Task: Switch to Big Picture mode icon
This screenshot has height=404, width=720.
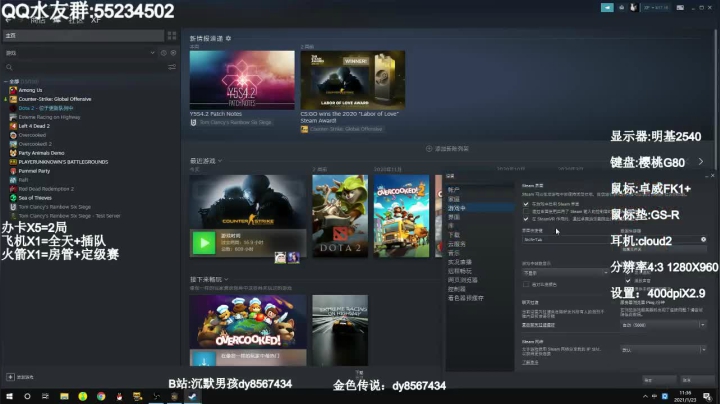Action: click(680, 8)
